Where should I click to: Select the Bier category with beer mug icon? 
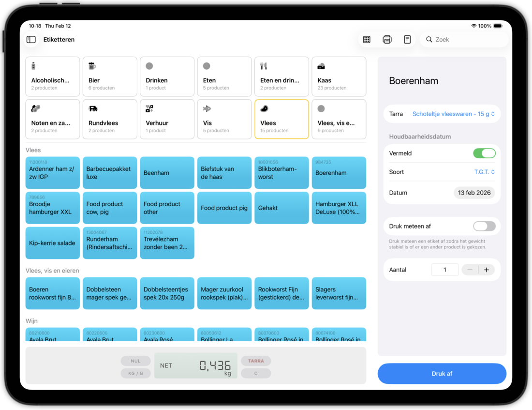click(x=110, y=76)
